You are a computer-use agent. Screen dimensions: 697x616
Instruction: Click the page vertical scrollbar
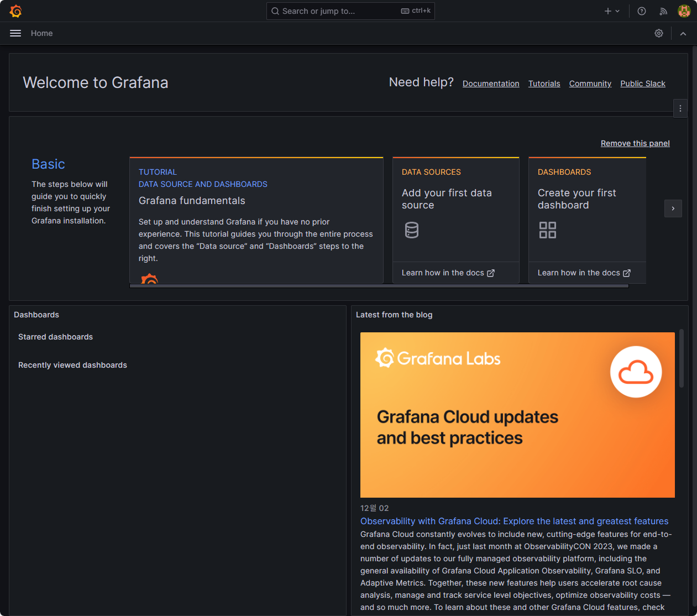tap(694, 326)
